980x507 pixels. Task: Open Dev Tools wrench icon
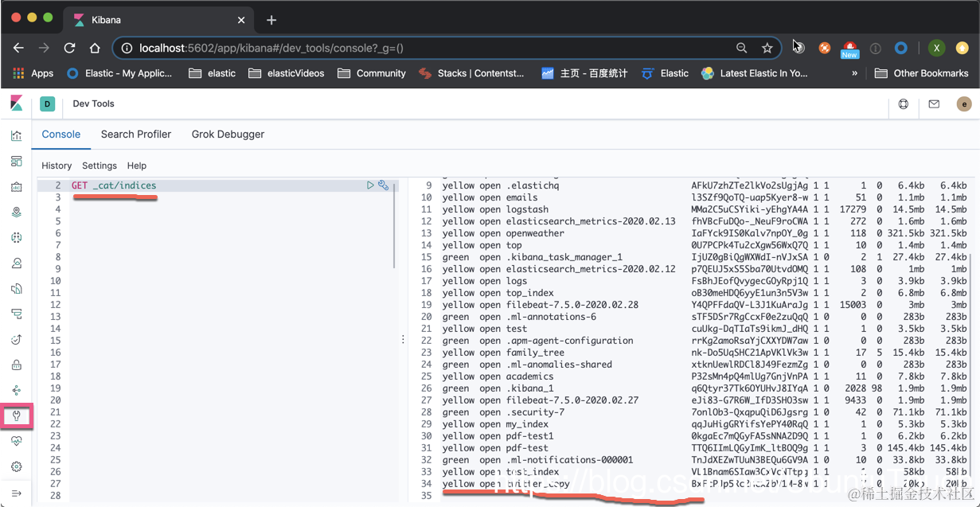tap(16, 416)
